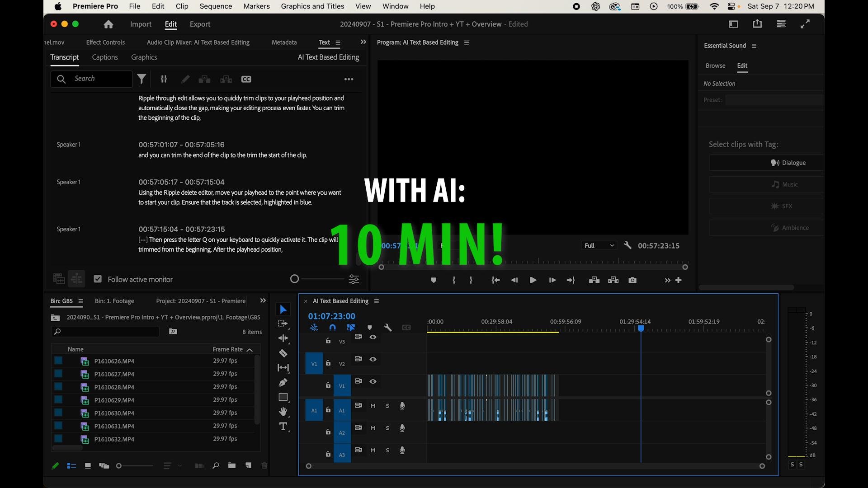The height and width of the screenshot is (488, 868).
Task: Play the program monitor
Action: 533,280
